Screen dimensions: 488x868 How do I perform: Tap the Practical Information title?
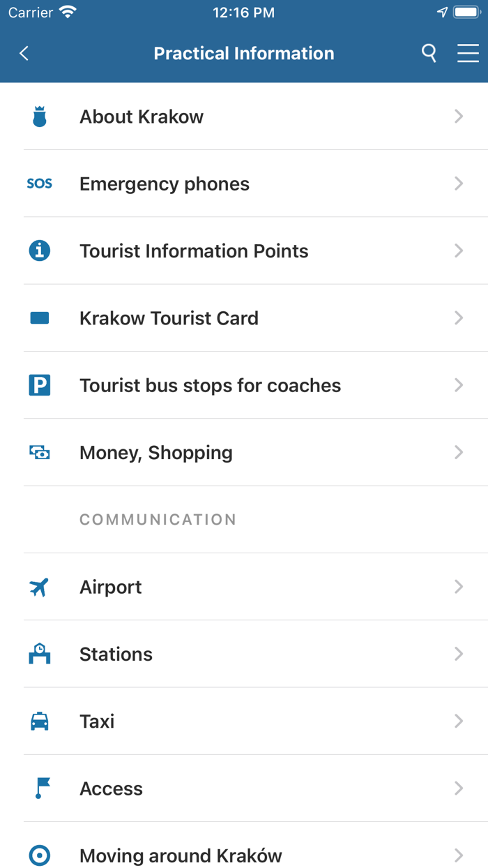(x=244, y=54)
